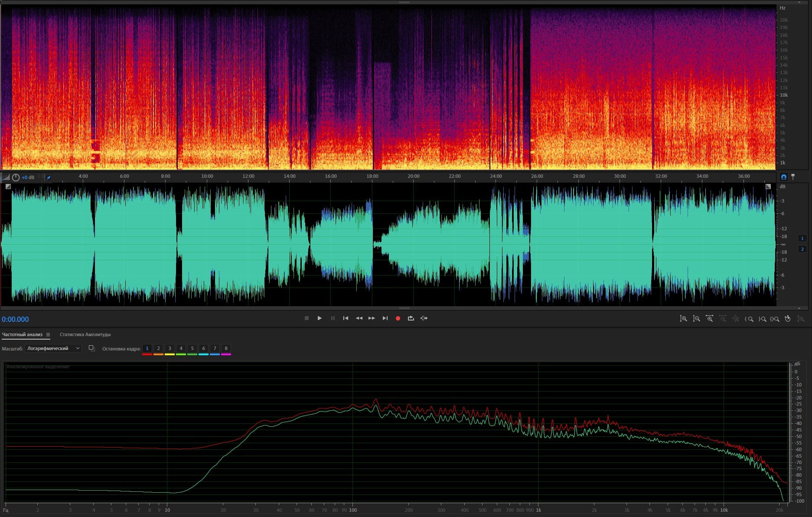The height and width of the screenshot is (517, 812).
Task: Click the 10:00 mark on timeline ruler
Action: (x=207, y=176)
